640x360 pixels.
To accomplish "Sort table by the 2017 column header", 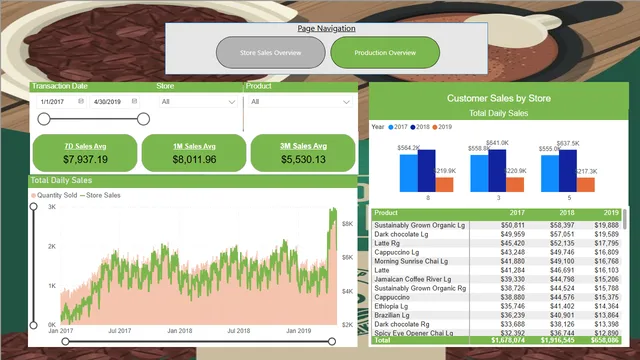I will (x=517, y=213).
